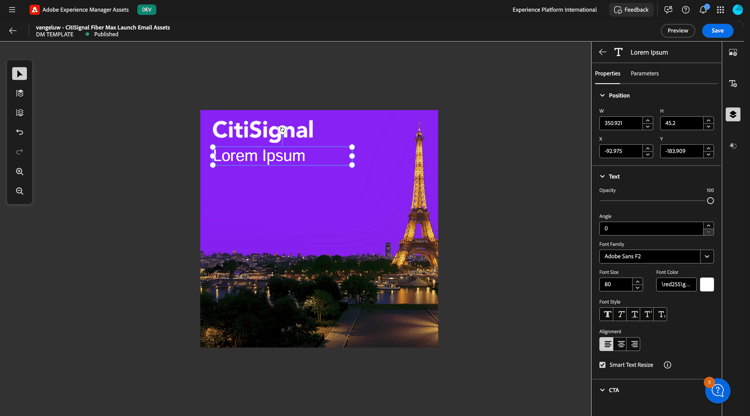Select the Lorem Ipsum text on canvas
The width and height of the screenshot is (750, 416).
coord(259,156)
